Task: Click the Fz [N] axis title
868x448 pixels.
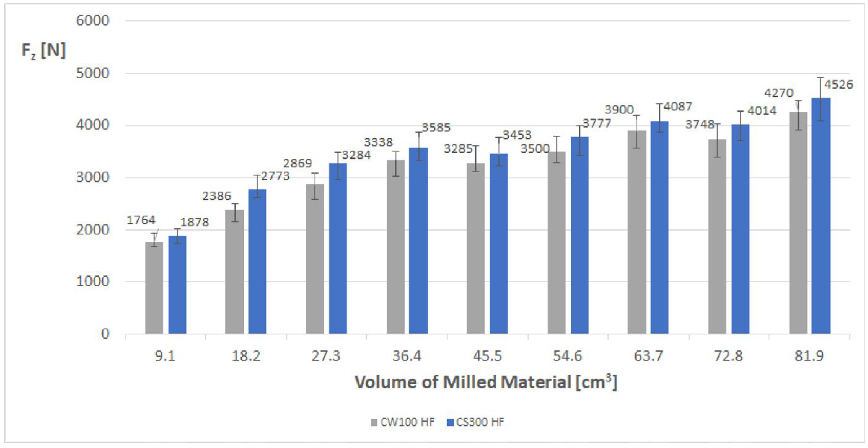Action: coord(43,51)
